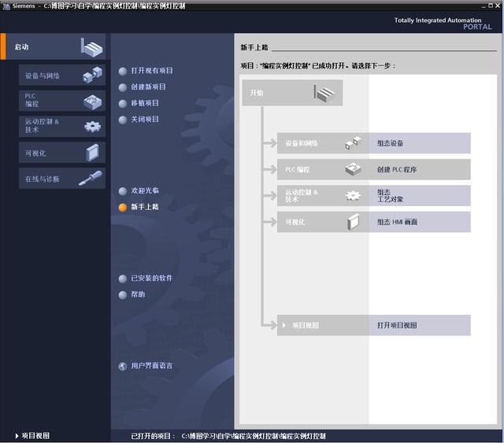This screenshot has width=504, height=443.
Task: Click the 设备和网络 step cubes icon
Action: 354,142
